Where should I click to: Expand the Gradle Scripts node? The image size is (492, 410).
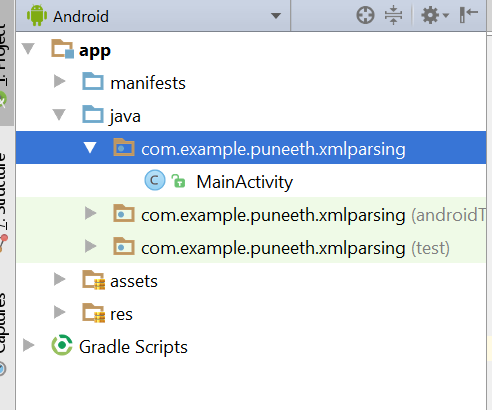(29, 345)
